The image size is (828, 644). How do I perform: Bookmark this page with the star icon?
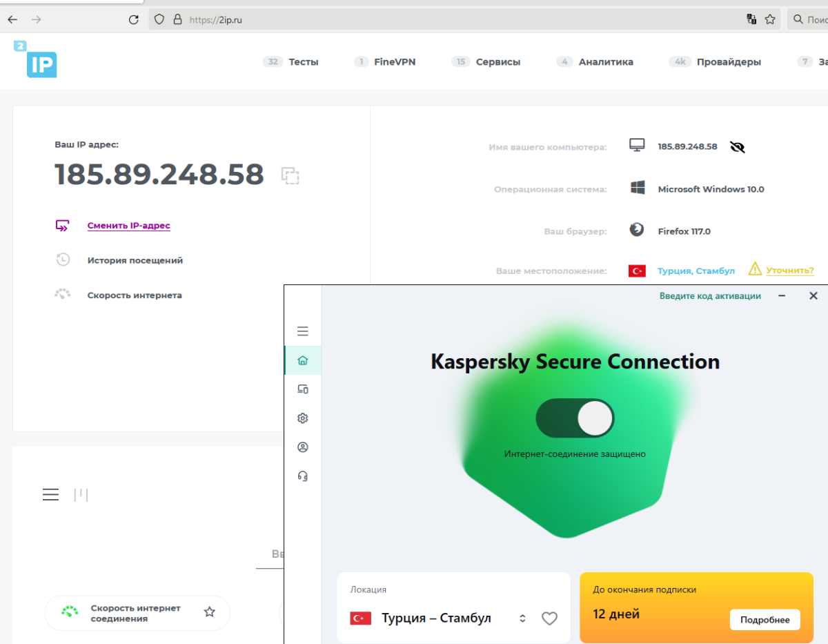pyautogui.click(x=770, y=19)
